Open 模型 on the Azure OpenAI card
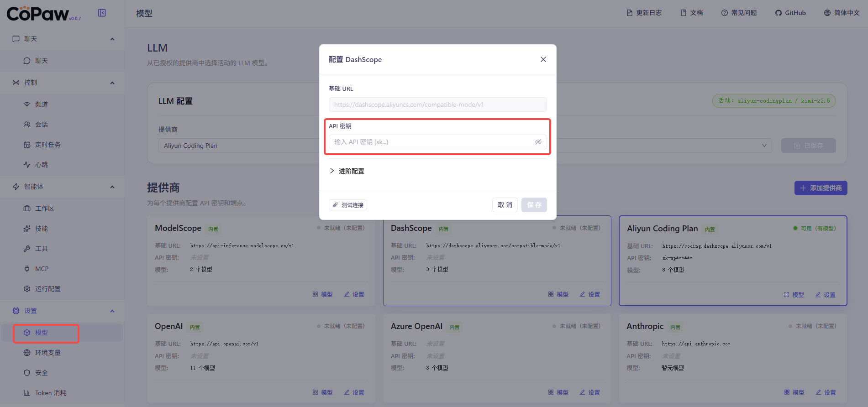 click(558, 392)
